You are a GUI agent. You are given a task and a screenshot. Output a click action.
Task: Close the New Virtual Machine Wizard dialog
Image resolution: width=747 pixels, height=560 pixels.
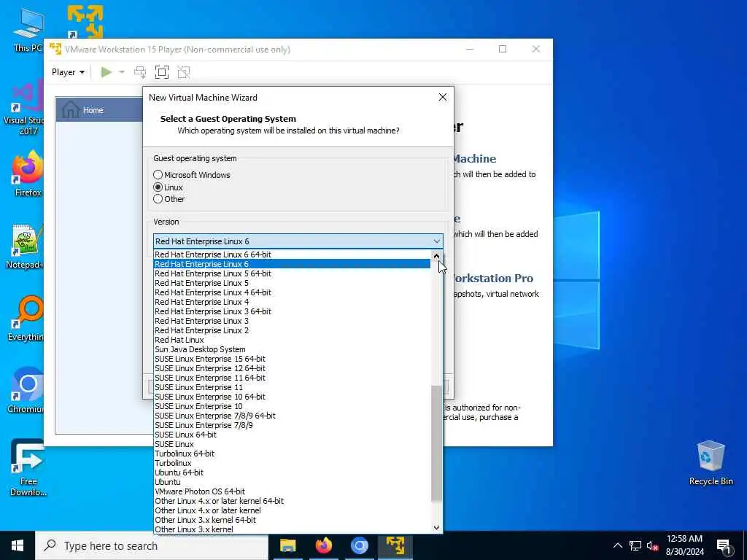click(x=443, y=97)
